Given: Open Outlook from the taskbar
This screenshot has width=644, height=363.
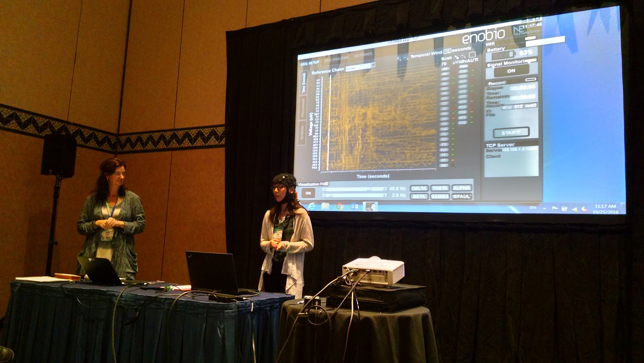Looking at the screenshot, I should [355, 207].
